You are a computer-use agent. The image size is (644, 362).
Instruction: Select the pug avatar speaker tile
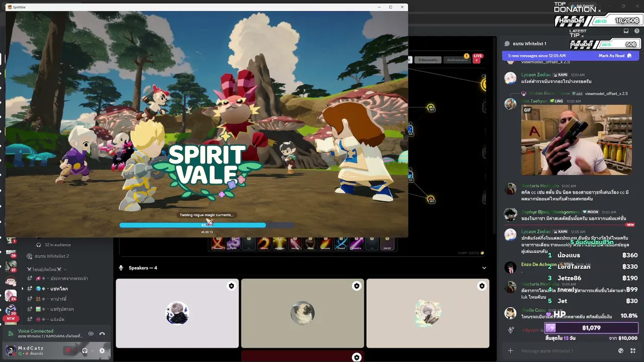point(302,313)
